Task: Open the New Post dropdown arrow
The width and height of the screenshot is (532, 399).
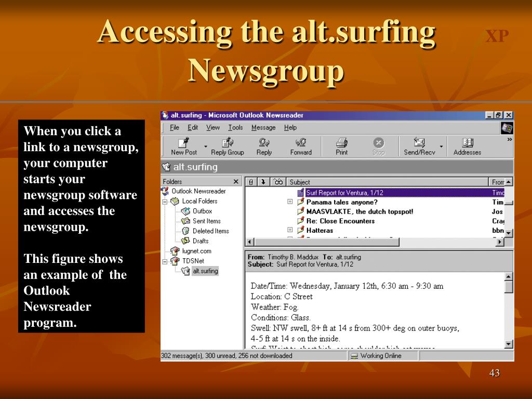Action: click(x=206, y=147)
